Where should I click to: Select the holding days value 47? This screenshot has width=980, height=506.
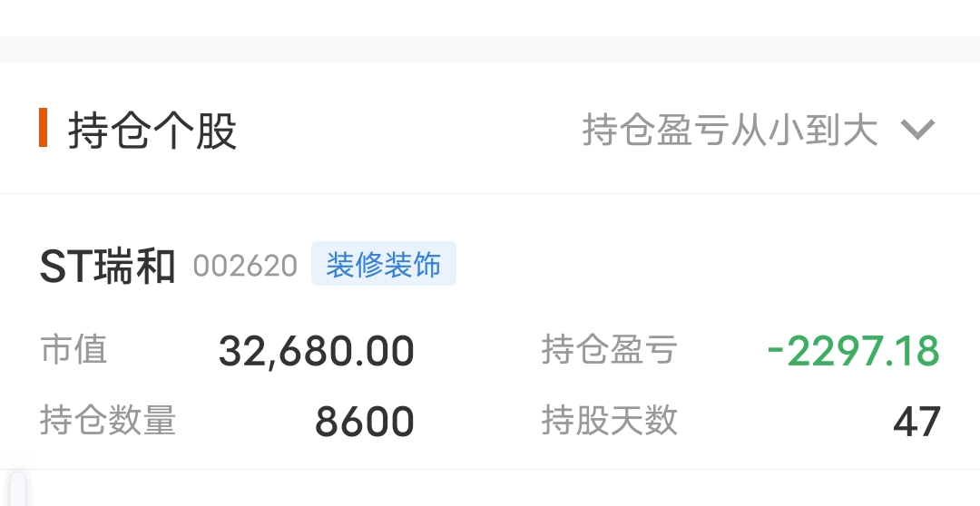coord(916,422)
